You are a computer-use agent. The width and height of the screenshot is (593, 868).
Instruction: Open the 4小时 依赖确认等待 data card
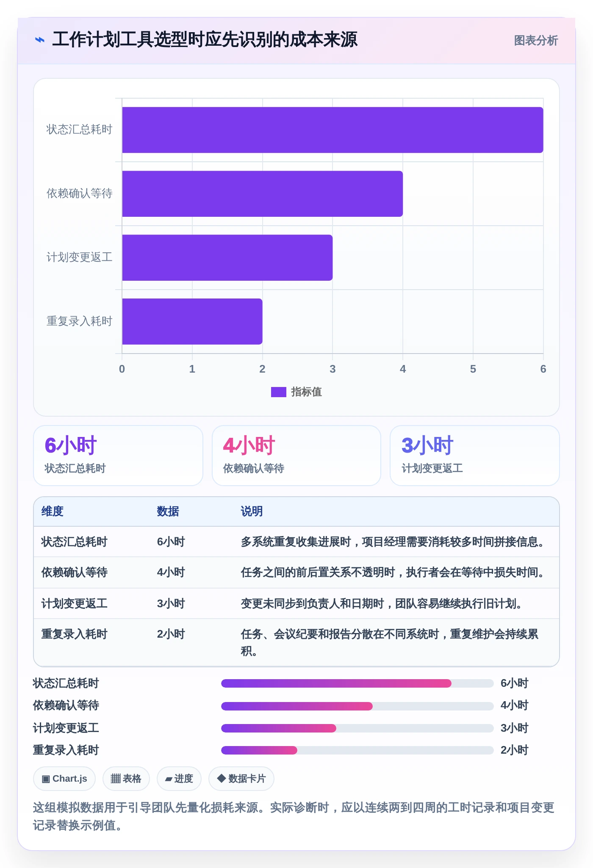[296, 456]
